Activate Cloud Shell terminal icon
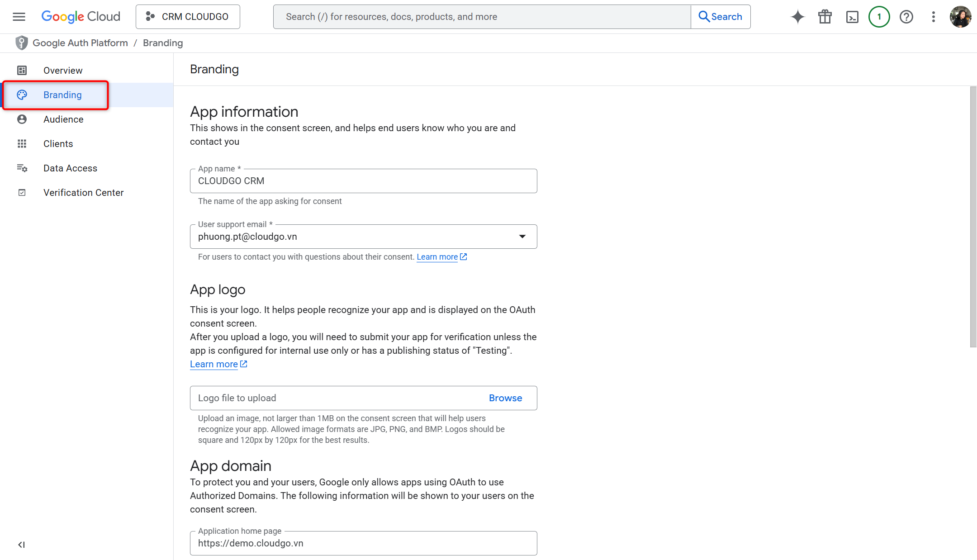 pyautogui.click(x=852, y=16)
